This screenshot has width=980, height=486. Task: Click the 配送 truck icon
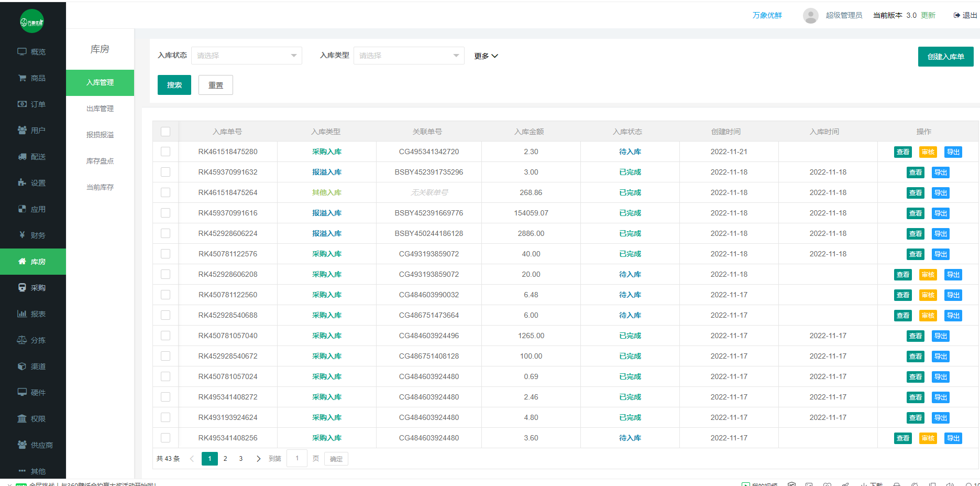(x=22, y=157)
